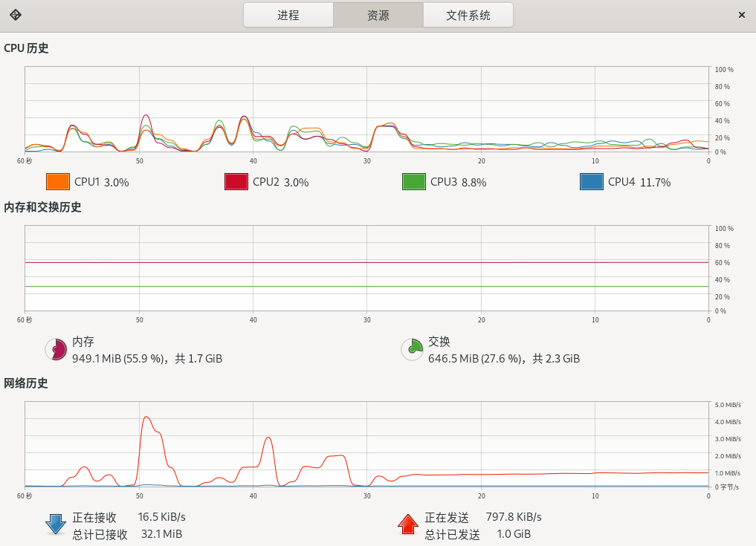Open the green CPU3 color swatch

click(x=413, y=181)
